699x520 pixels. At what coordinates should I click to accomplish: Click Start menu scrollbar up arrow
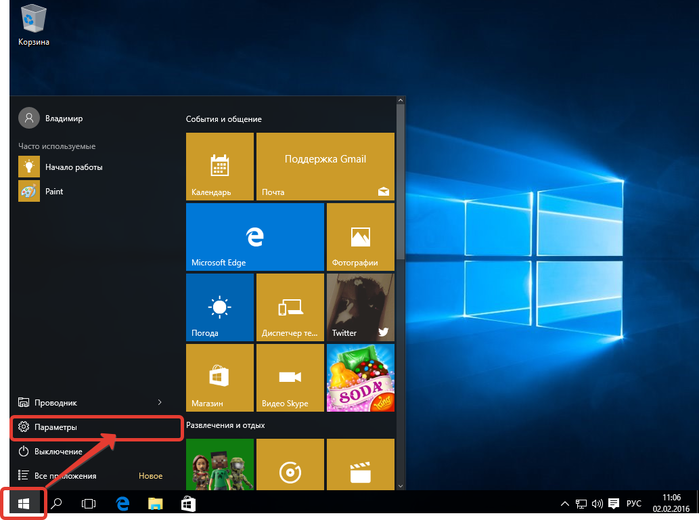[400, 100]
